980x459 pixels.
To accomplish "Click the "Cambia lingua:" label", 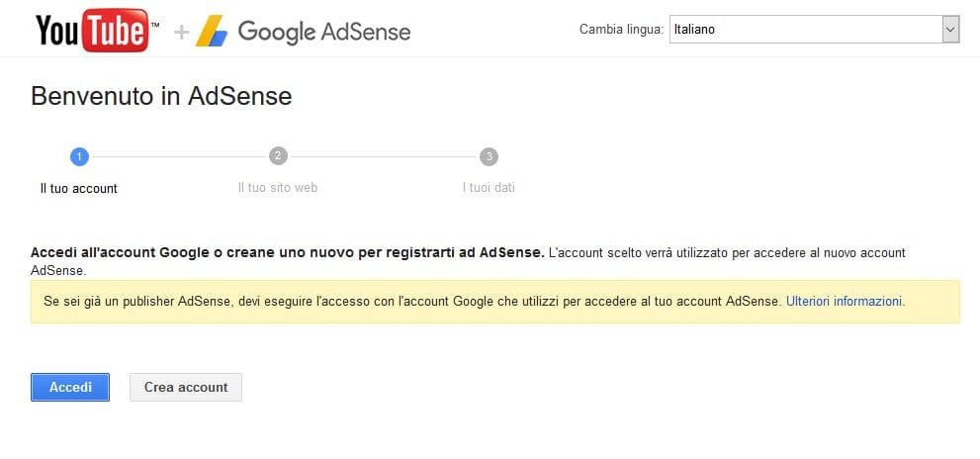I will click(621, 30).
